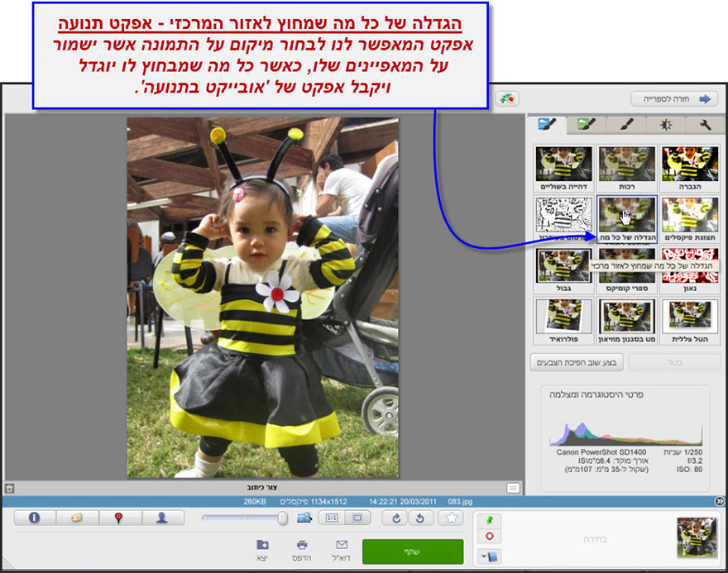Toggle the star favorite on this photo
Viewport: 728px width, 573px height.
[x=449, y=517]
